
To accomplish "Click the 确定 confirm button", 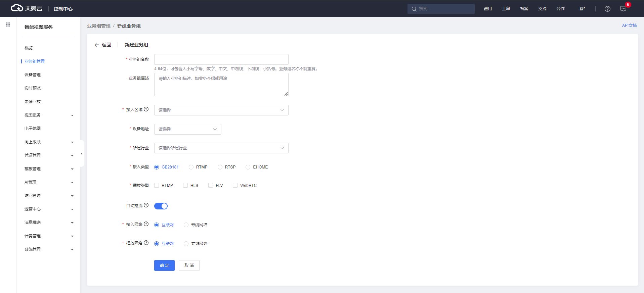I will pyautogui.click(x=164, y=265).
